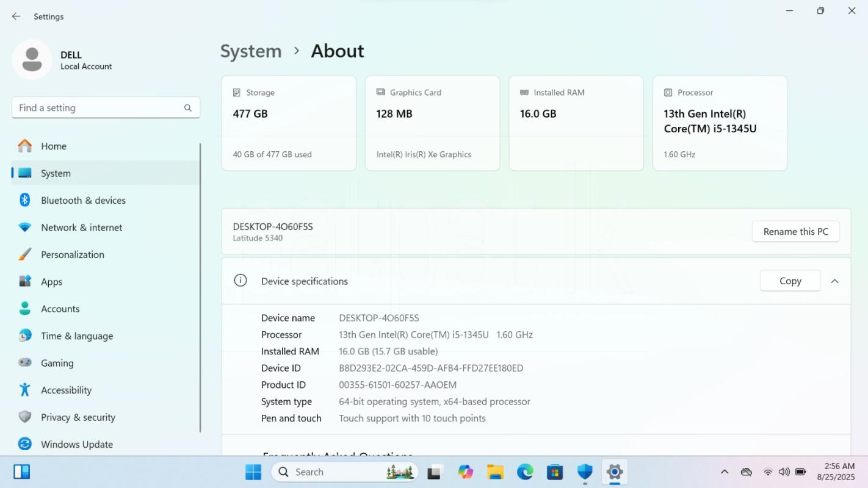Open Windows Update page
This screenshot has width=868, height=488.
point(76,444)
